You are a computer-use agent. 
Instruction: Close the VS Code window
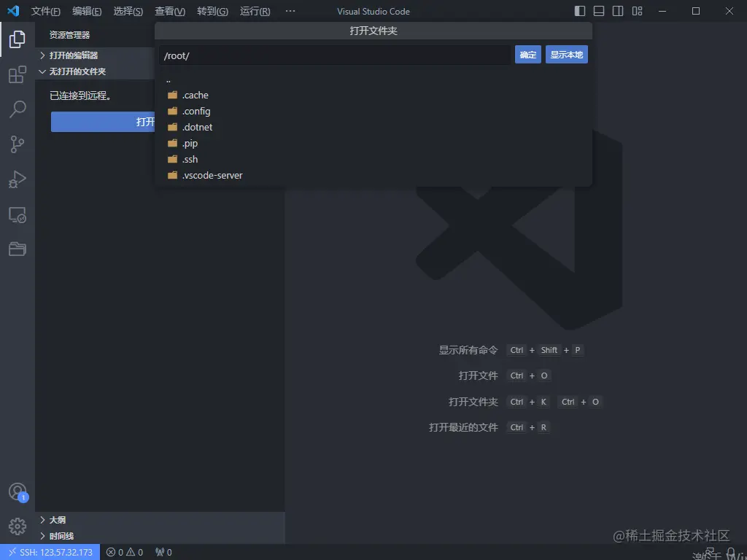pyautogui.click(x=729, y=11)
